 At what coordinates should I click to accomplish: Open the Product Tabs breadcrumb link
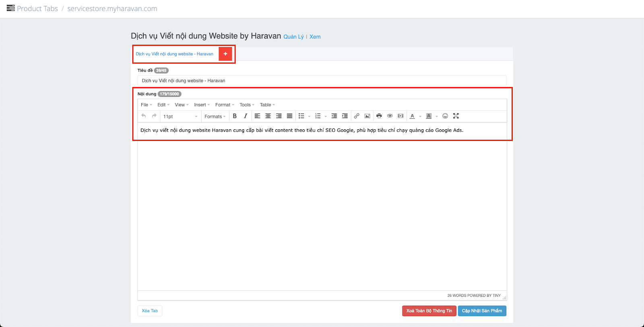click(x=37, y=8)
